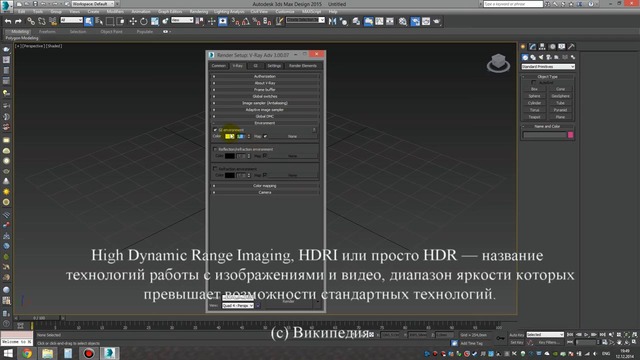Viewport: 640px width, 360px height.
Task: Toggle the GI environment Map checkbox
Action: click(x=265, y=136)
